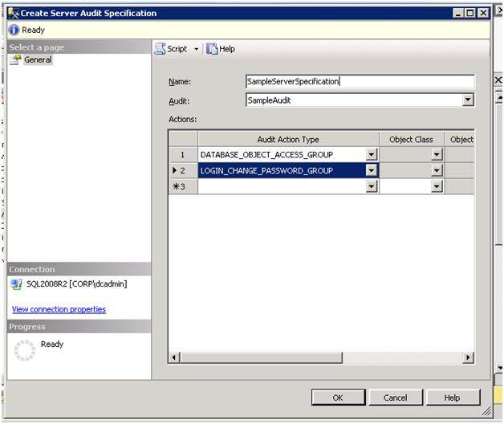Open row 3 Object Class dropdown

point(436,186)
